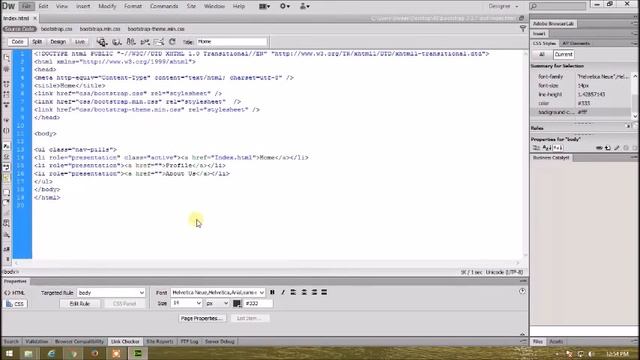640x360 pixels.
Task: Select the HTML mode in Properties
Action: click(x=15, y=293)
